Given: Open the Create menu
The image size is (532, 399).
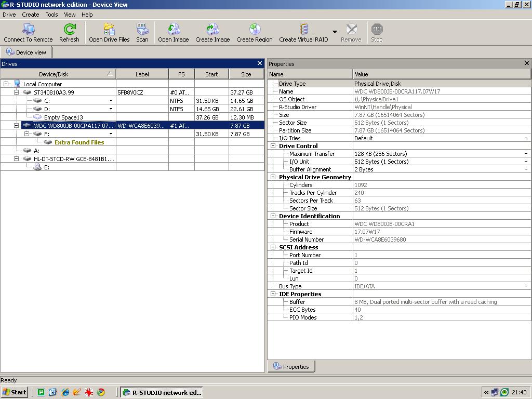Looking at the screenshot, I should click(31, 15).
